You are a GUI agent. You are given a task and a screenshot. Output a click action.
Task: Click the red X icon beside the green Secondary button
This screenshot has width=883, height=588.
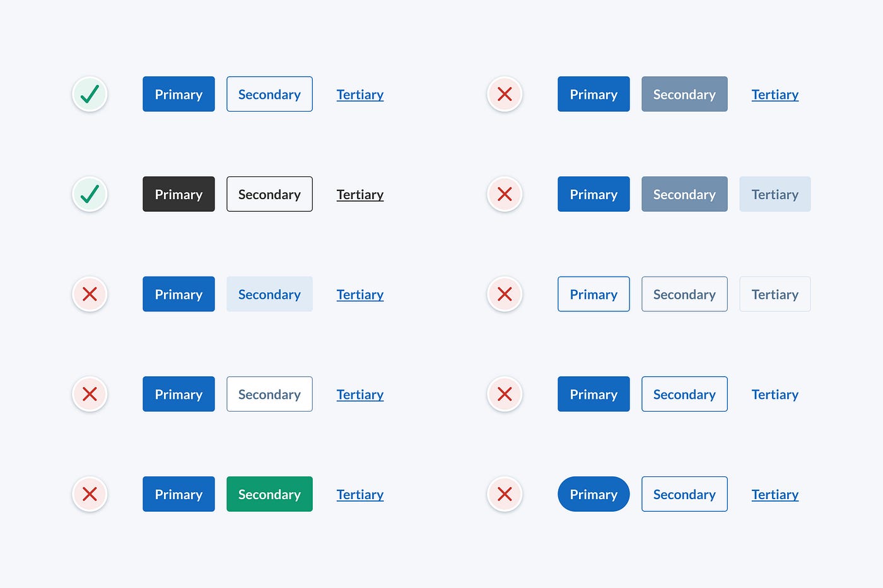pos(90,494)
